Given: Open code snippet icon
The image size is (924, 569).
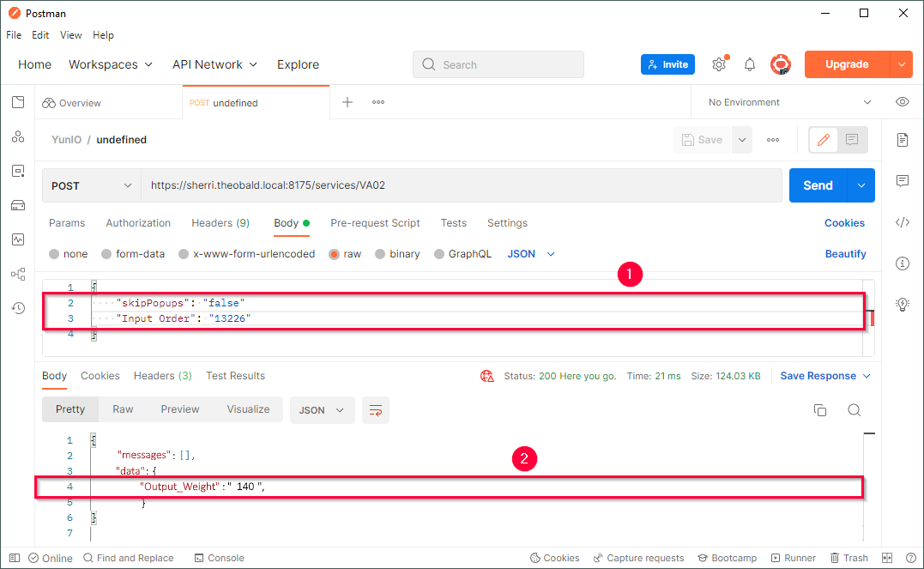Looking at the screenshot, I should (903, 222).
